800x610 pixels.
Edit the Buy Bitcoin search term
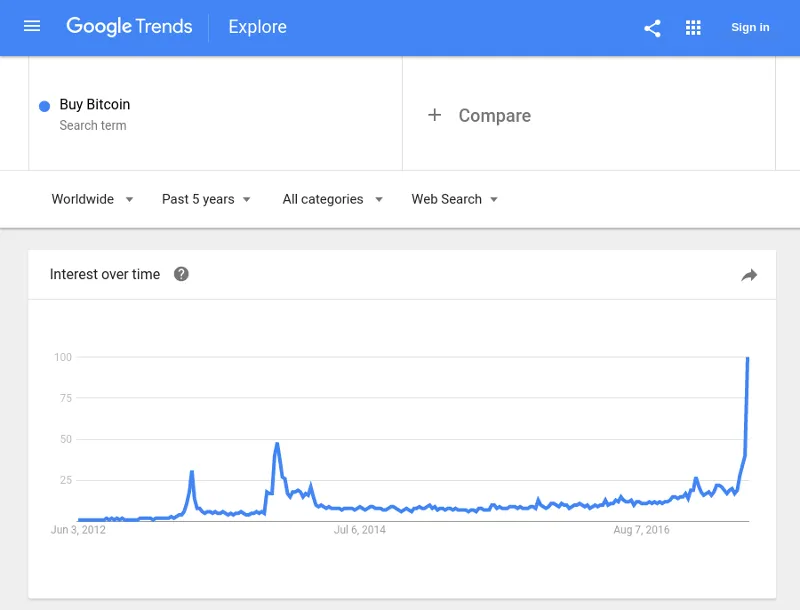tap(95, 105)
